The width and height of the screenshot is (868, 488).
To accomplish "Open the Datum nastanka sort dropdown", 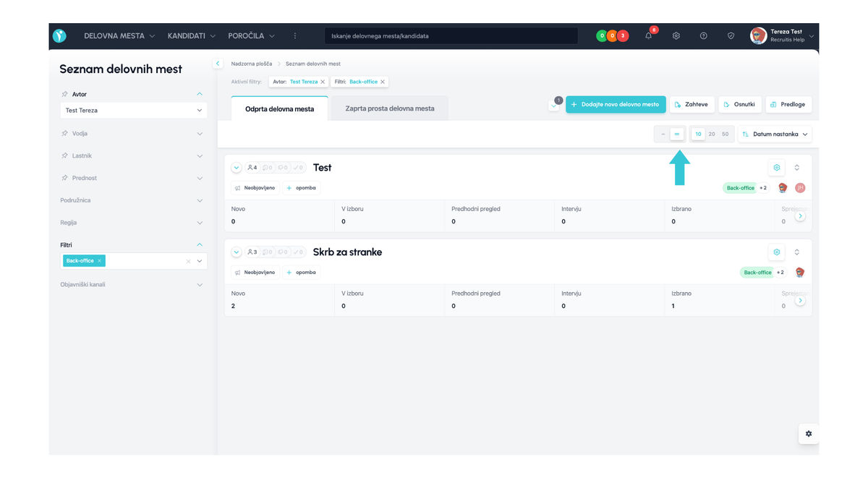I will (775, 134).
